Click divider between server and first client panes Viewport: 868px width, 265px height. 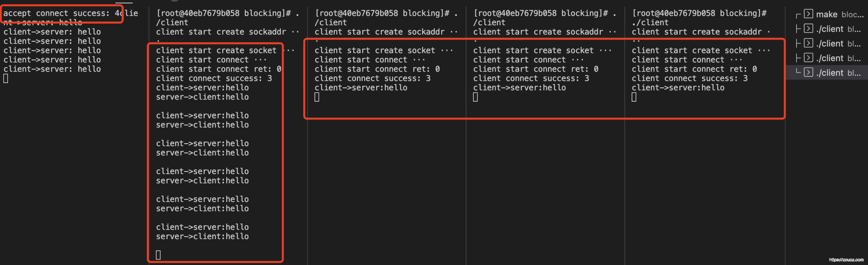pyautogui.click(x=149, y=135)
